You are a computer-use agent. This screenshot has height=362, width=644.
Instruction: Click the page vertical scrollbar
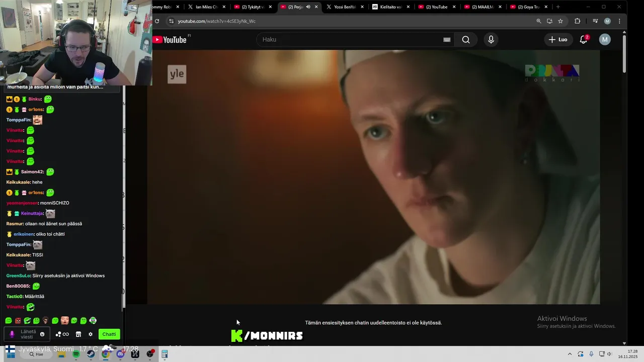click(624, 53)
